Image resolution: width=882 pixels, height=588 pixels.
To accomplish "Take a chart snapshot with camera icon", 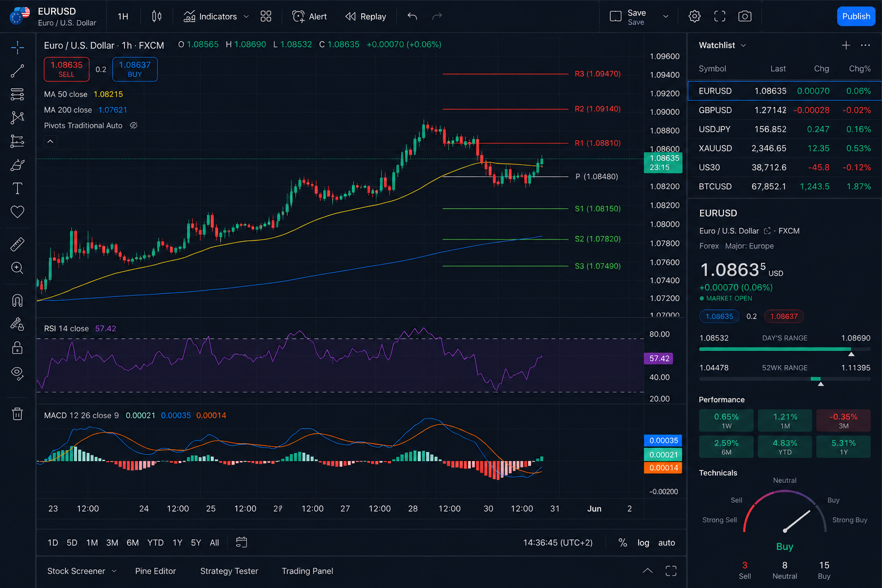I will tap(745, 17).
